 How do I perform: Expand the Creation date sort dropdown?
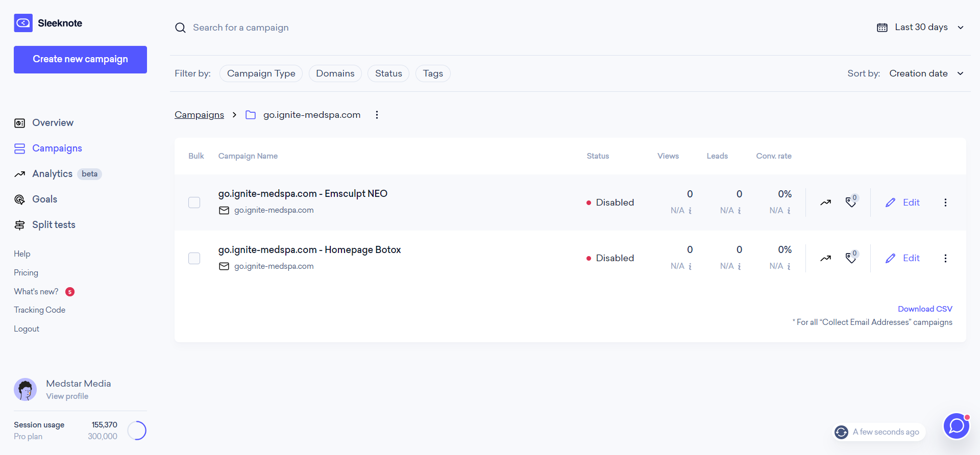point(926,73)
